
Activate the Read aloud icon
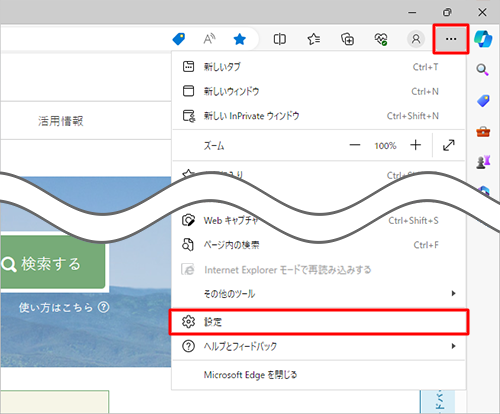(209, 39)
